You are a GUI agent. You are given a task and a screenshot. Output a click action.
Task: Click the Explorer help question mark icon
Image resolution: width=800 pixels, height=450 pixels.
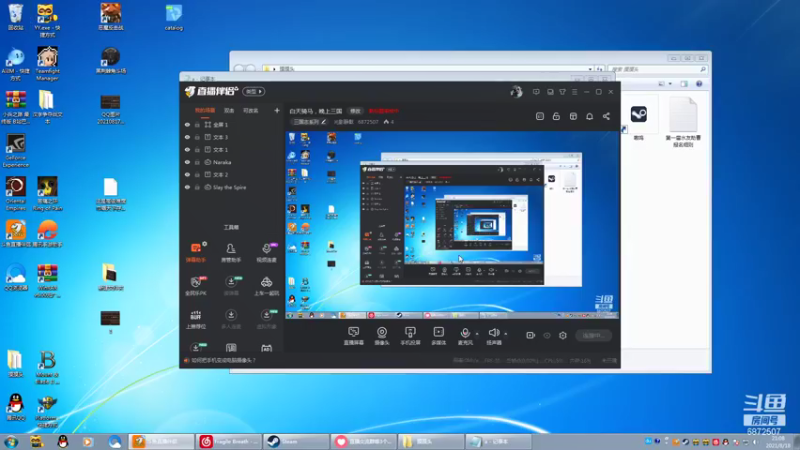699,84
